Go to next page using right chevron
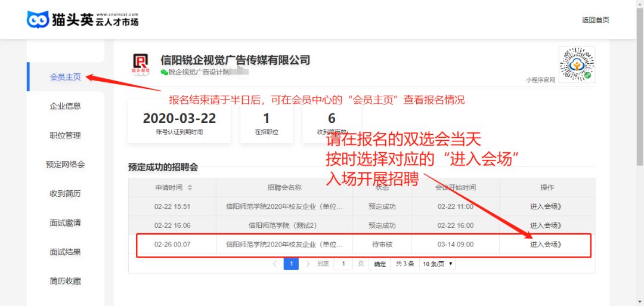This screenshot has width=644, height=306. coord(308,264)
